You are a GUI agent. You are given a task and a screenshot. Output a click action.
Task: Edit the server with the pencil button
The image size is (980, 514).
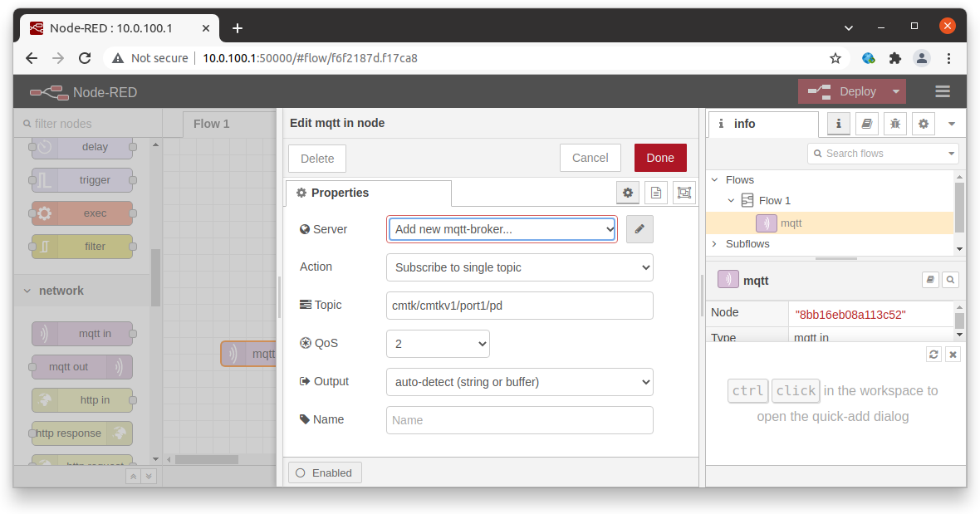click(639, 228)
